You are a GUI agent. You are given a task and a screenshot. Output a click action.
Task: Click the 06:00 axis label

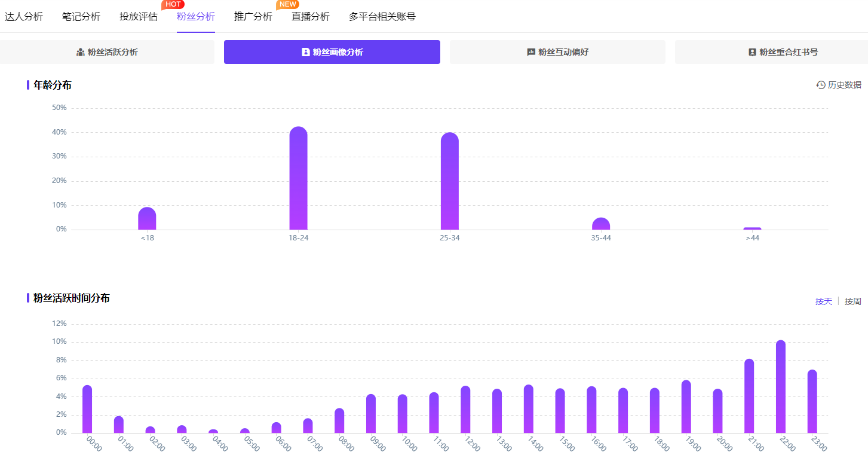pyautogui.click(x=283, y=444)
